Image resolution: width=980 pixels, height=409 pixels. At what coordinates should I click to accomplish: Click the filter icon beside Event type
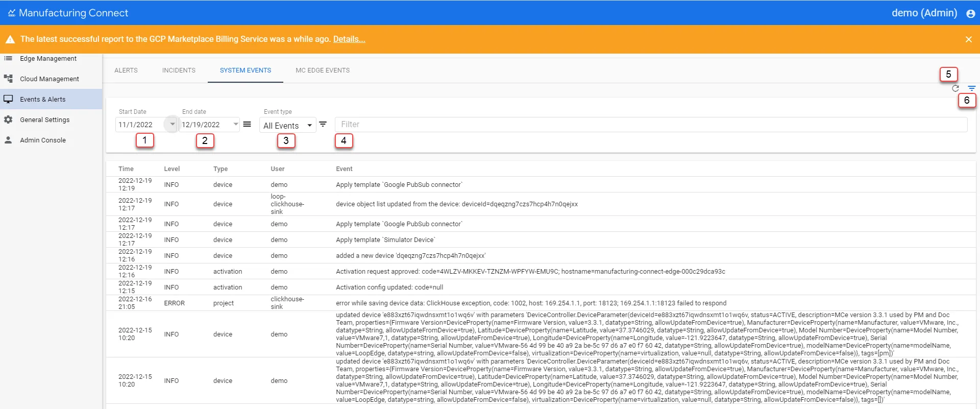(x=323, y=124)
